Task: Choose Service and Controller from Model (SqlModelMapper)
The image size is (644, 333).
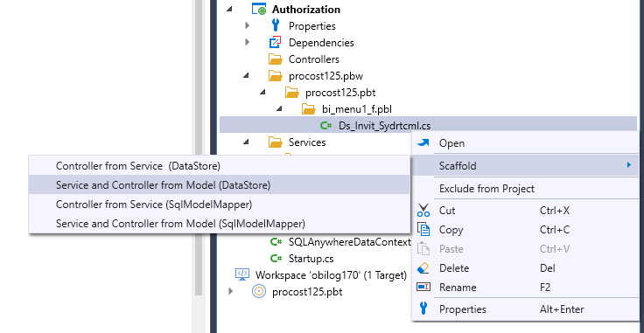Action: [220, 224]
